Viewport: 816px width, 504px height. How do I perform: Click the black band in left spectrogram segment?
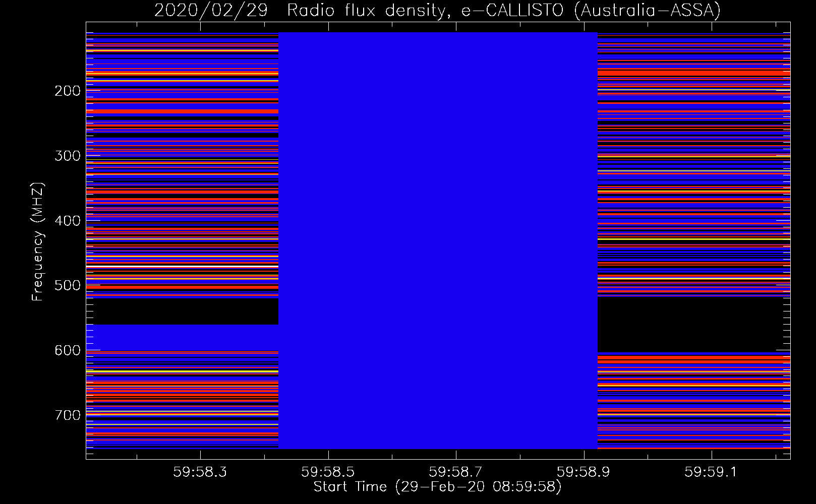182,311
